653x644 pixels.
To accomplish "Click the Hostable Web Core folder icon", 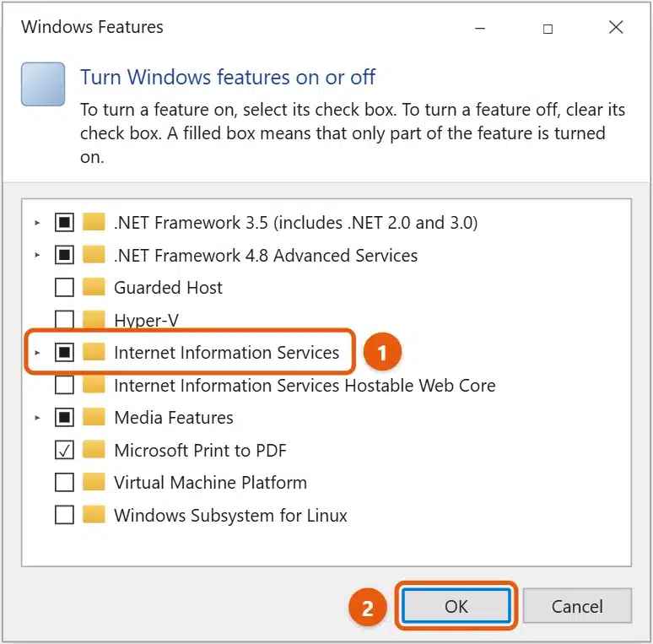I will (x=94, y=385).
